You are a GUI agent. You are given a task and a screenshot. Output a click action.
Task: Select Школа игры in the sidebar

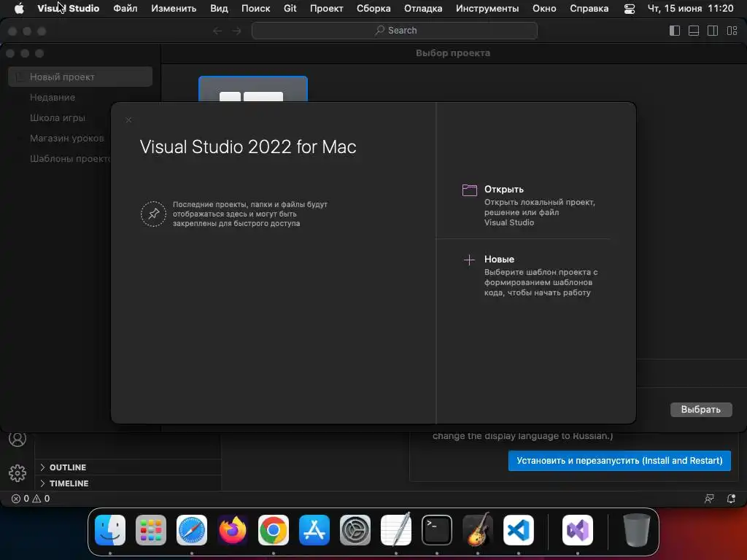point(57,117)
